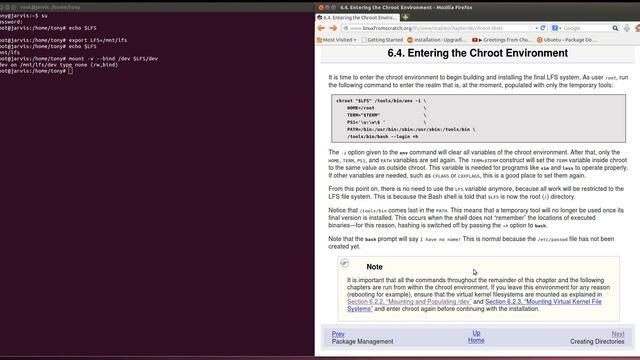Click the page heading 6.4. Entering the Chroot Environment

click(x=478, y=53)
